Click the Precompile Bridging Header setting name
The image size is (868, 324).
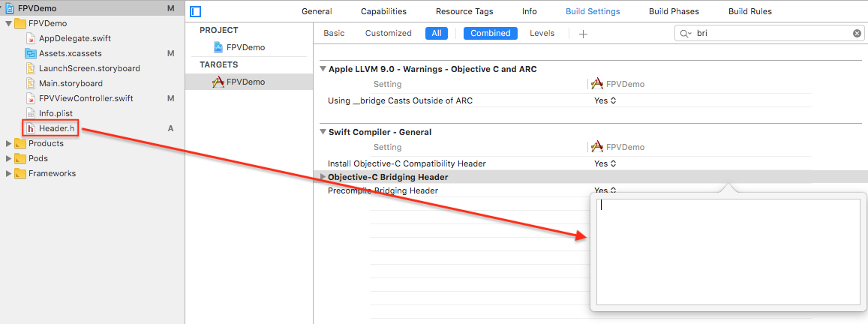tap(383, 190)
